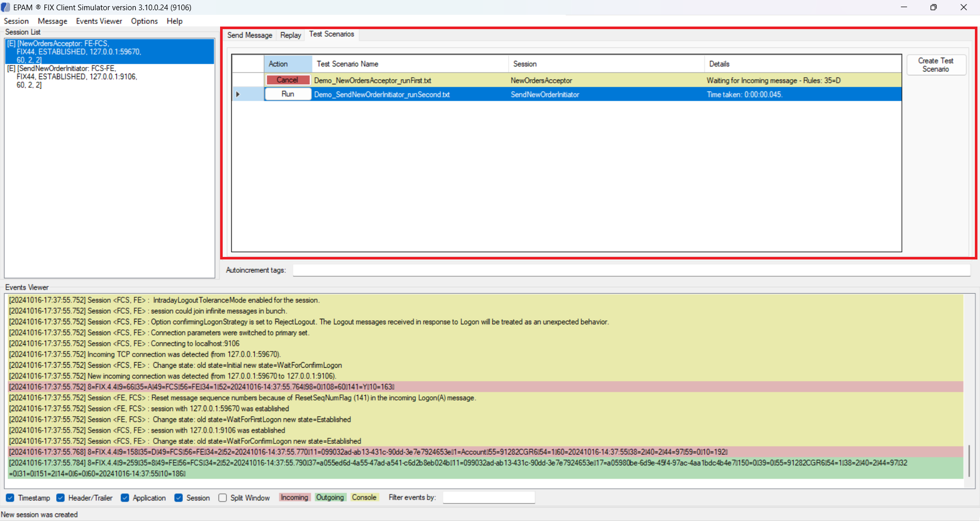Image resolution: width=980 pixels, height=521 pixels.
Task: Click the Create Test Scenario button
Action: [x=936, y=65]
